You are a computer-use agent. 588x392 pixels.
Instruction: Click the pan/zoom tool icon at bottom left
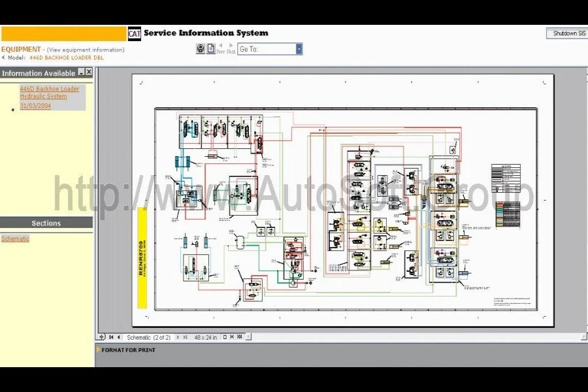pos(101,337)
